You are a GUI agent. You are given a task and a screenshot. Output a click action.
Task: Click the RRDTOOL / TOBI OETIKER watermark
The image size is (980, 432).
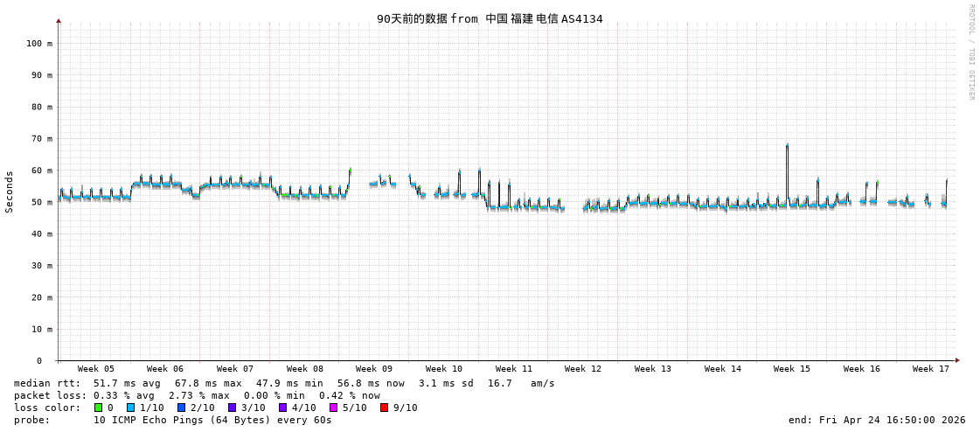pos(970,52)
